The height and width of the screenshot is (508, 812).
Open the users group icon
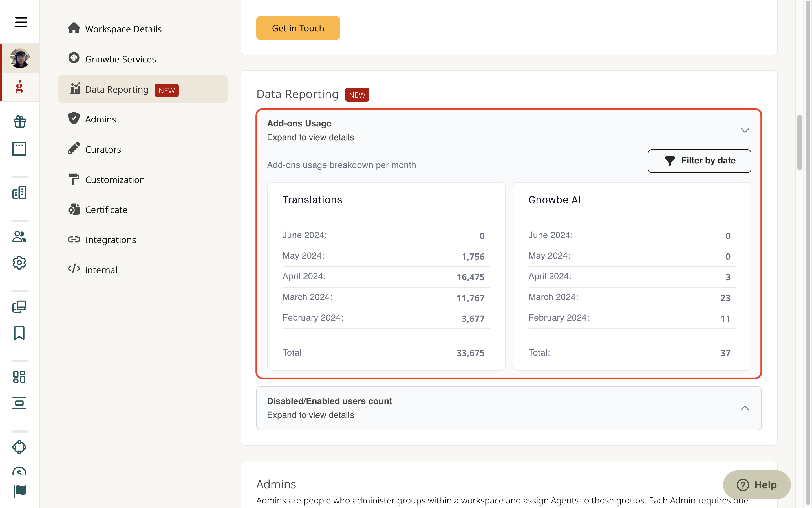coord(19,237)
